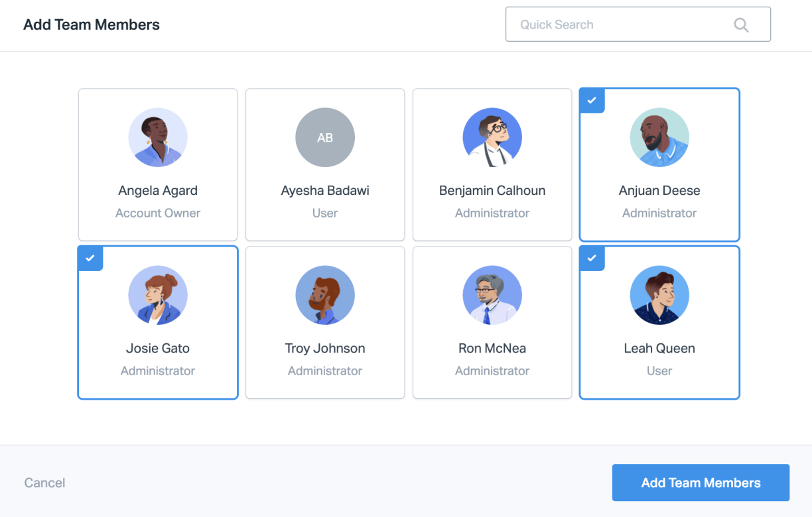Viewport: 812px width, 517px height.
Task: Select the Ayesha Badawi name label
Action: click(x=325, y=191)
